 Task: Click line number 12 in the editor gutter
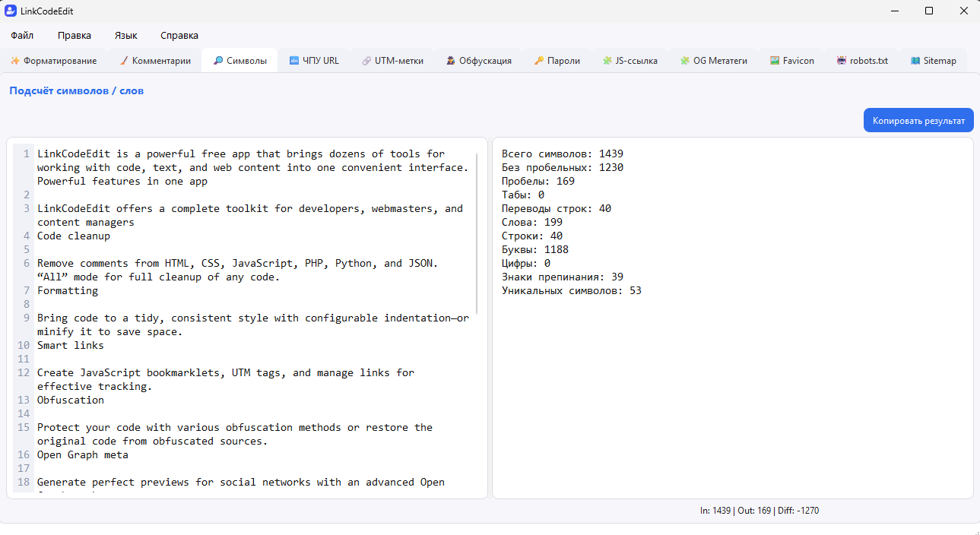point(23,372)
